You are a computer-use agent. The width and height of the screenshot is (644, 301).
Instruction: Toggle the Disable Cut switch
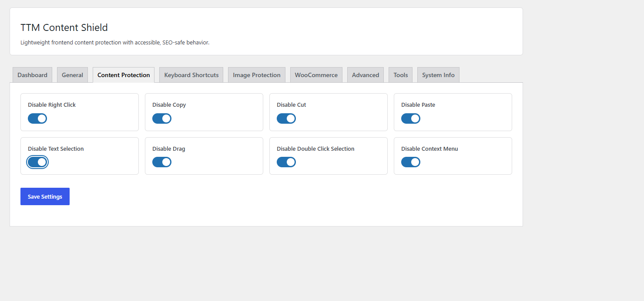coord(286,118)
